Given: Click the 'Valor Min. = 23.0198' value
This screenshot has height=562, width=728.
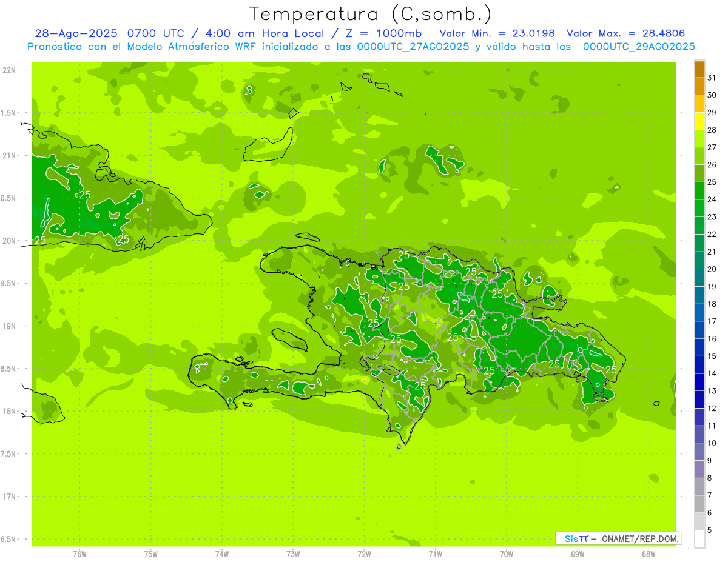Looking at the screenshot, I should [497, 33].
